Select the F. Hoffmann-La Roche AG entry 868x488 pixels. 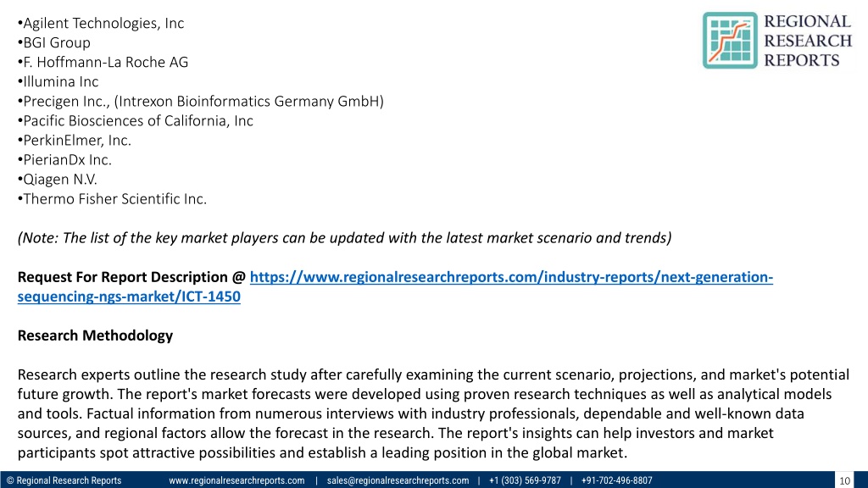[103, 62]
